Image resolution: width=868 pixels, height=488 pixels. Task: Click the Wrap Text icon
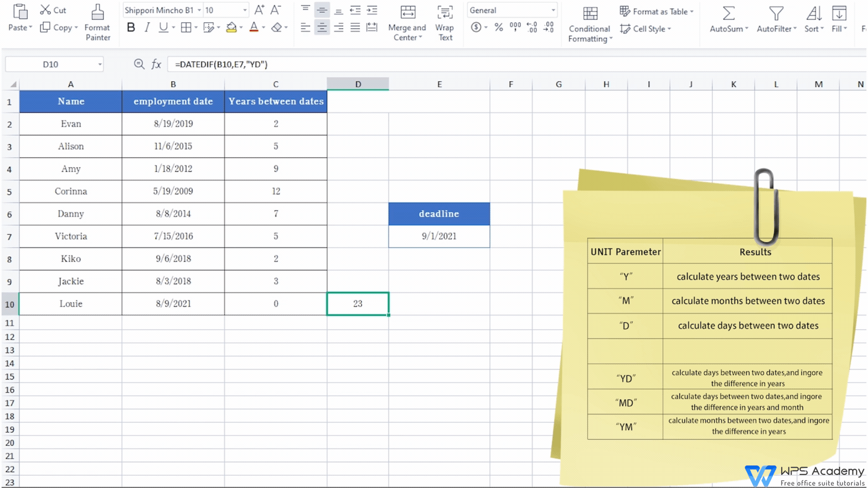445,13
